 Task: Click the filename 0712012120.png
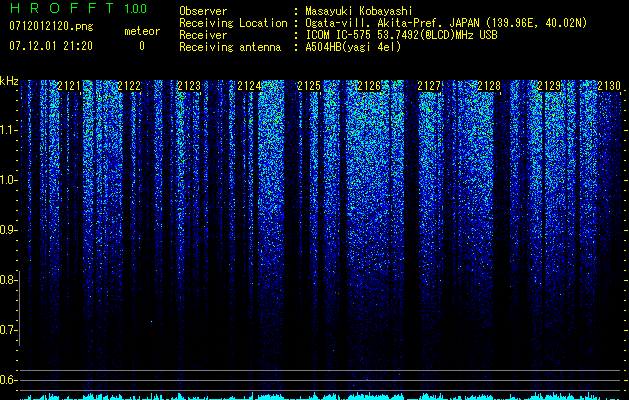pyautogui.click(x=51, y=27)
